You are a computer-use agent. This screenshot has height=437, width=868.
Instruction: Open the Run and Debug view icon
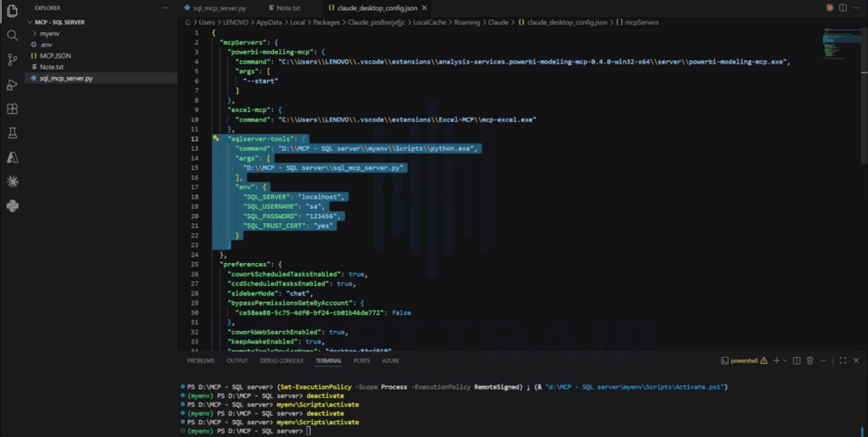(12, 84)
